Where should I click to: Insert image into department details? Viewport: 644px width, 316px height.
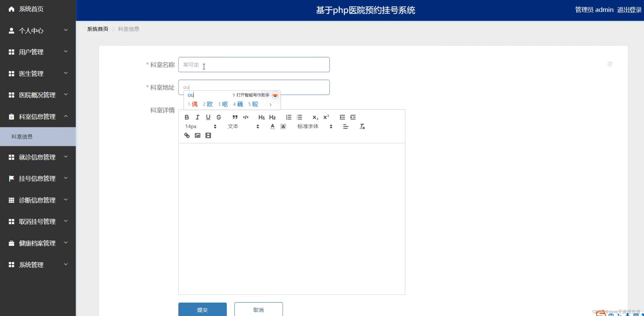(197, 135)
